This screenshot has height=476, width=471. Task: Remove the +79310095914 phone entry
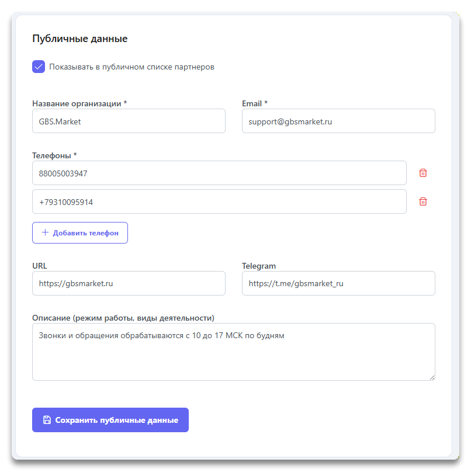pos(423,201)
